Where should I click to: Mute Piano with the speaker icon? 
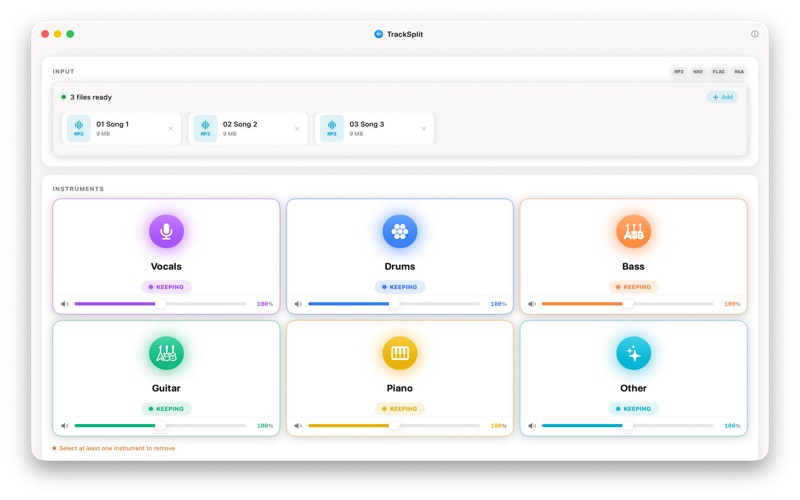pyautogui.click(x=298, y=426)
